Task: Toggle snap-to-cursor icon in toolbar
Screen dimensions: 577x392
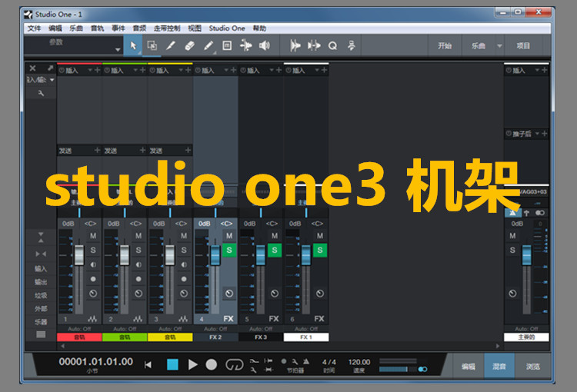Action: (x=295, y=45)
